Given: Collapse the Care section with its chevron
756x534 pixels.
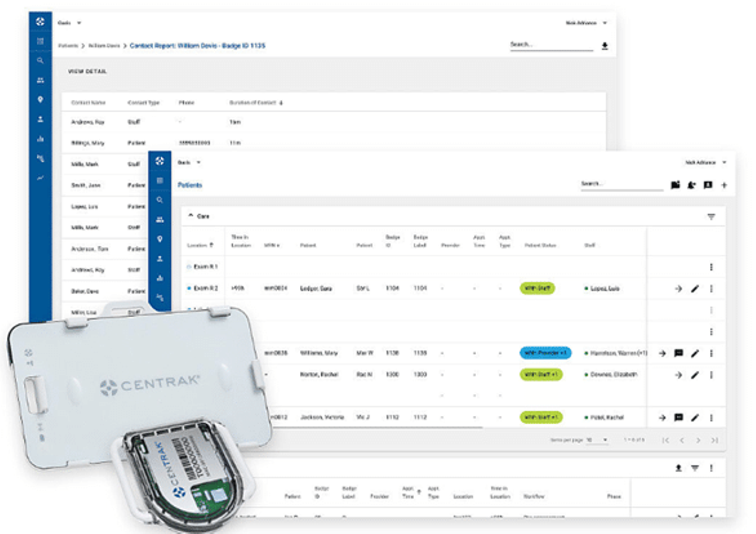Looking at the screenshot, I should click(191, 216).
